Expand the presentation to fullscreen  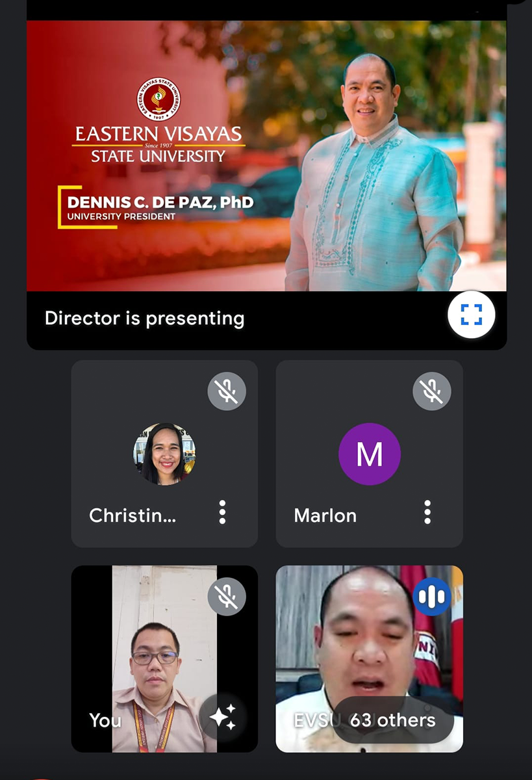point(471,315)
